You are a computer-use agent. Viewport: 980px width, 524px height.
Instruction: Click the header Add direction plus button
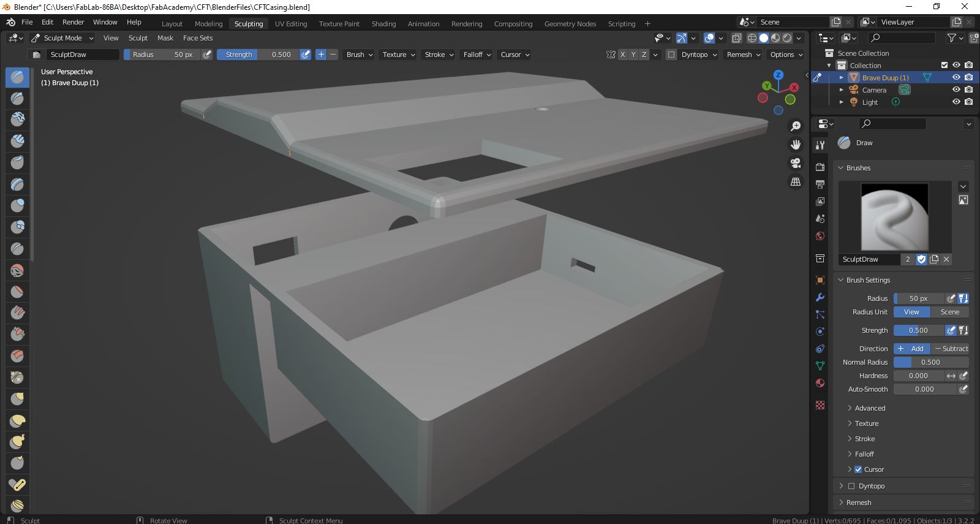pos(321,55)
